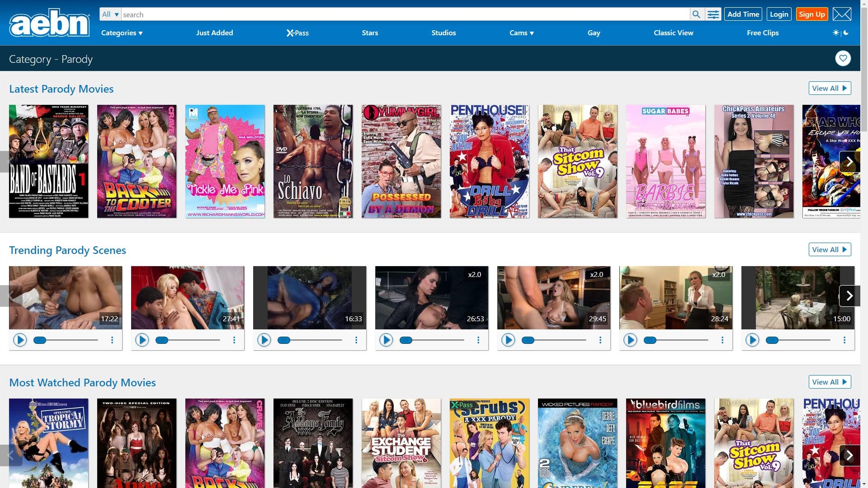Open the Band of Bastards 1 movie thumbnail
The image size is (868, 488).
[48, 161]
